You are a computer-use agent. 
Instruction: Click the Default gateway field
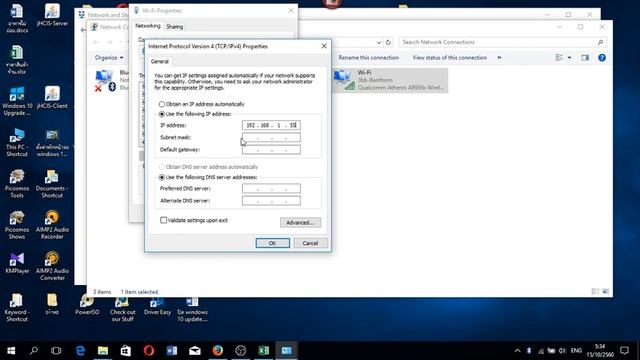tap(271, 150)
